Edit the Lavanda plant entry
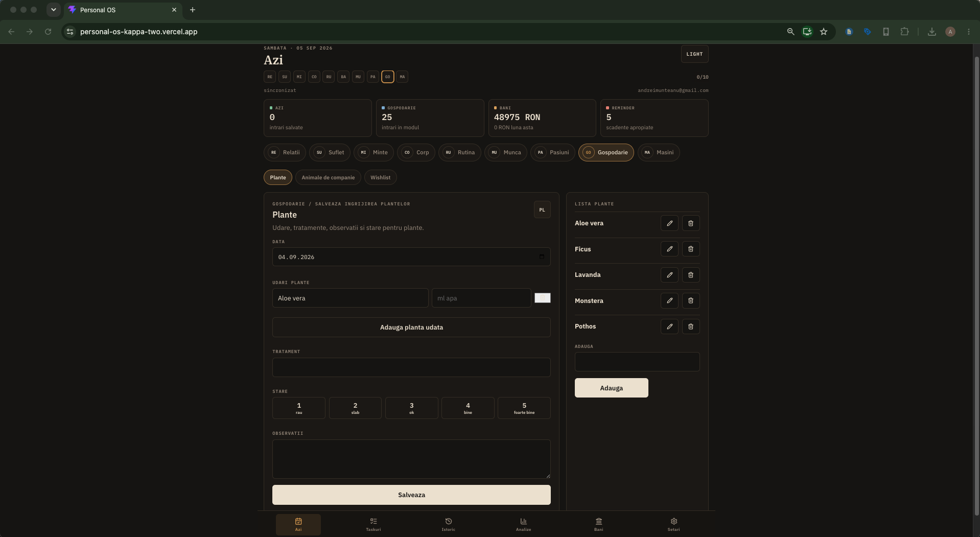 click(669, 275)
